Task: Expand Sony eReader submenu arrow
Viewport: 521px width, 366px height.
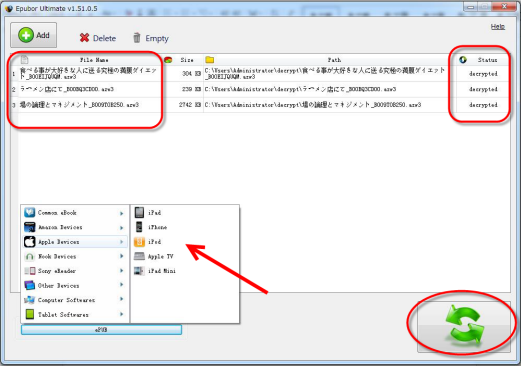Action: click(122, 271)
